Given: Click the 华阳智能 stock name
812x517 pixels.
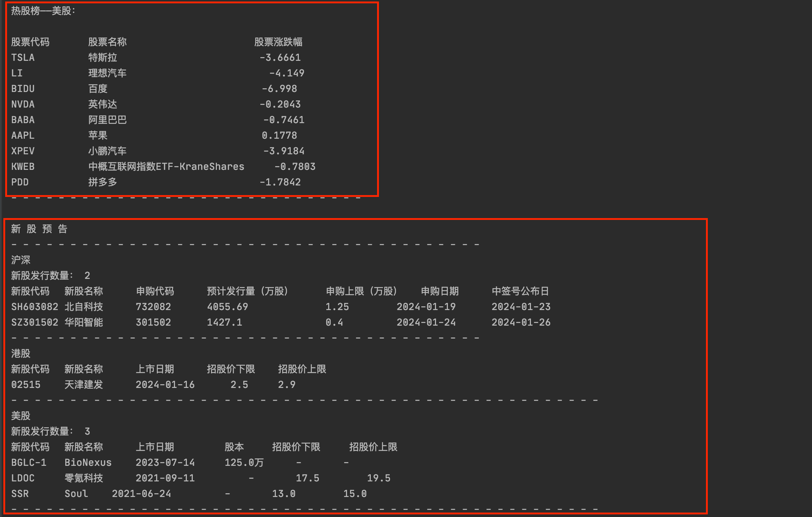Looking at the screenshot, I should 83,322.
